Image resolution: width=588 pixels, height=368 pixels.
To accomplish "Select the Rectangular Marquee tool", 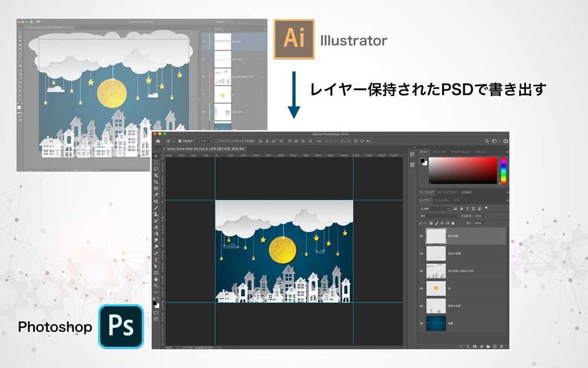I will click(x=156, y=162).
